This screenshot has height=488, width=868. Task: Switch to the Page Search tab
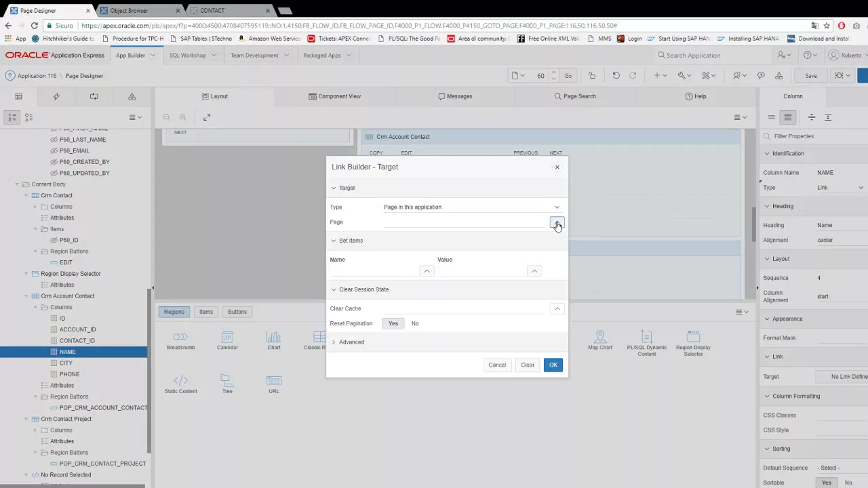click(x=575, y=96)
